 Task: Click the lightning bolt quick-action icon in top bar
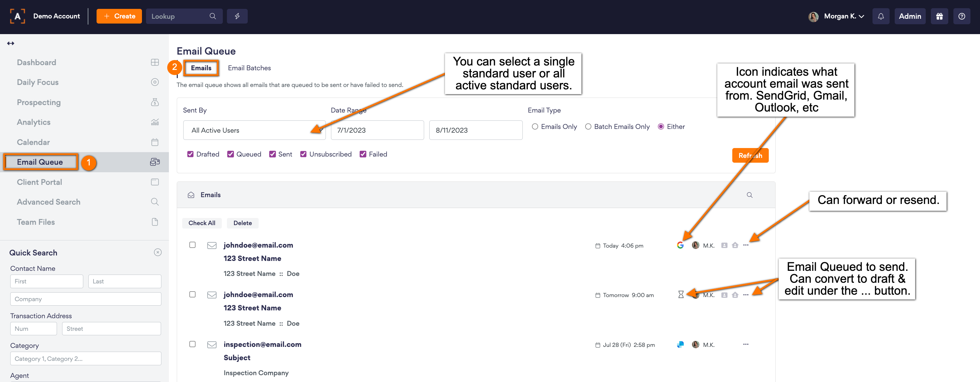point(237,16)
